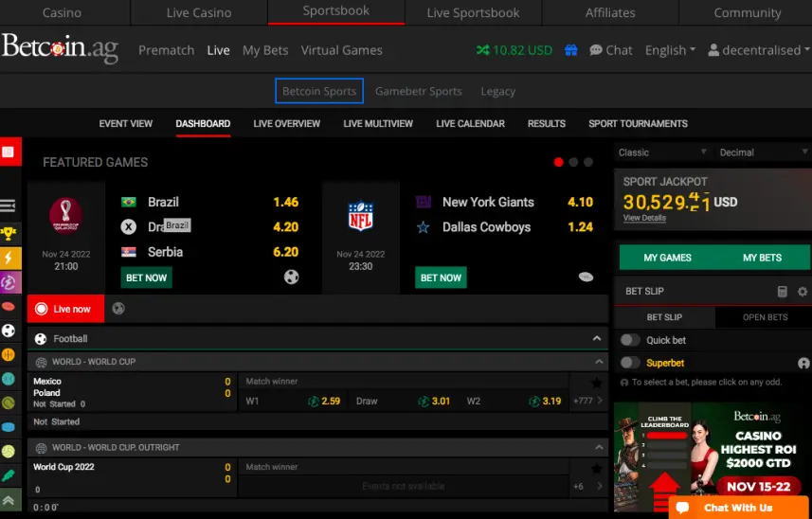The width and height of the screenshot is (812, 519).
Task: Favorite the World Cup 2022 outright star
Action: [x=597, y=469]
